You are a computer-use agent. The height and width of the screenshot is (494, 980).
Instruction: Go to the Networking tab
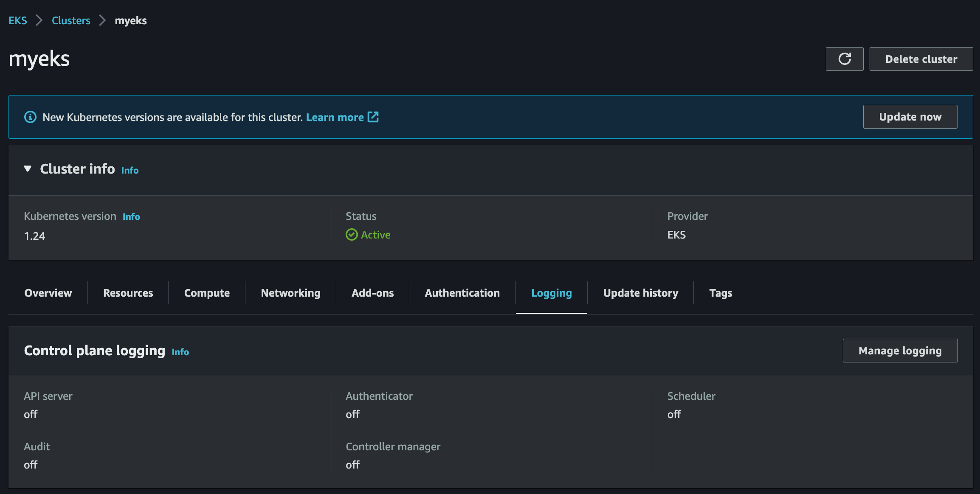pos(290,293)
